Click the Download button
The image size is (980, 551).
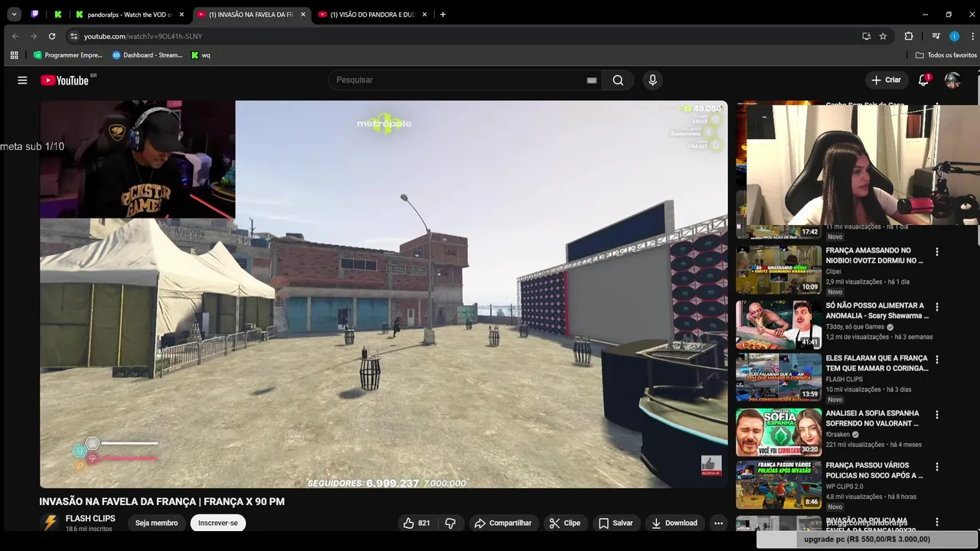coord(675,523)
